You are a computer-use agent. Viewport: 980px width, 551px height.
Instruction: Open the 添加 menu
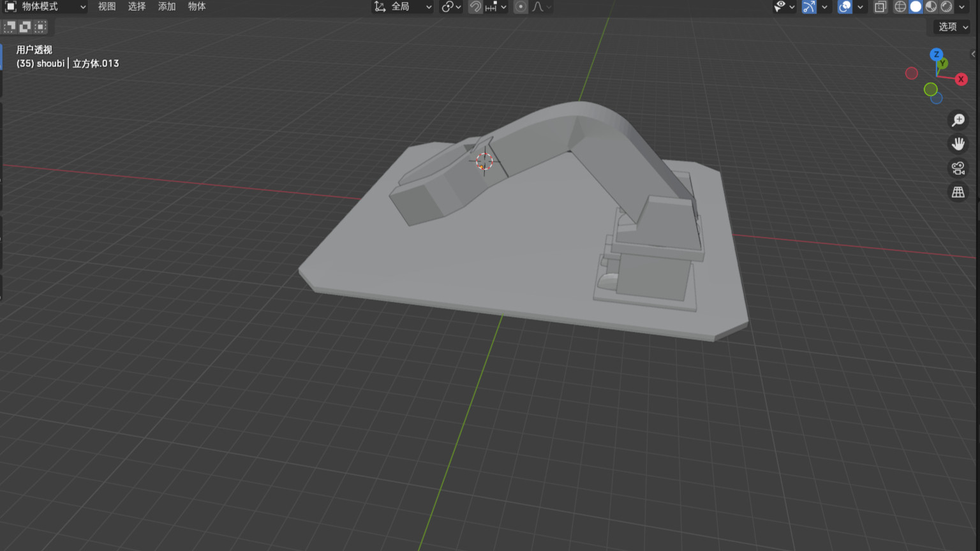pos(167,6)
